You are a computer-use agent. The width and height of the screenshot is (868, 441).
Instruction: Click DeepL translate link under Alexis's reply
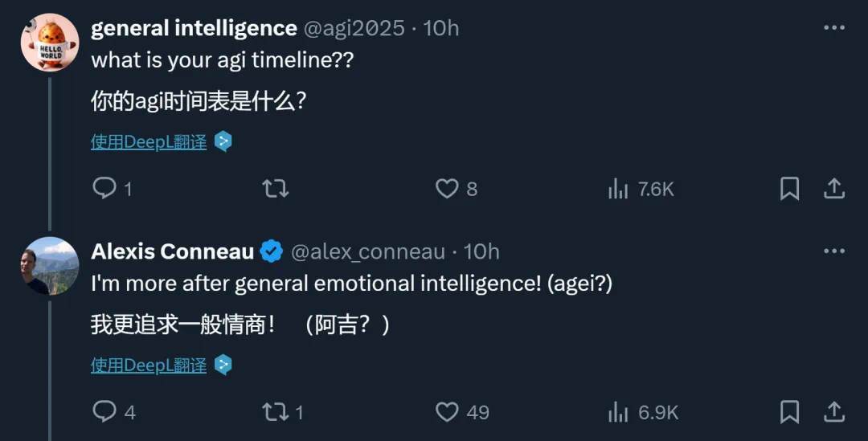(149, 365)
